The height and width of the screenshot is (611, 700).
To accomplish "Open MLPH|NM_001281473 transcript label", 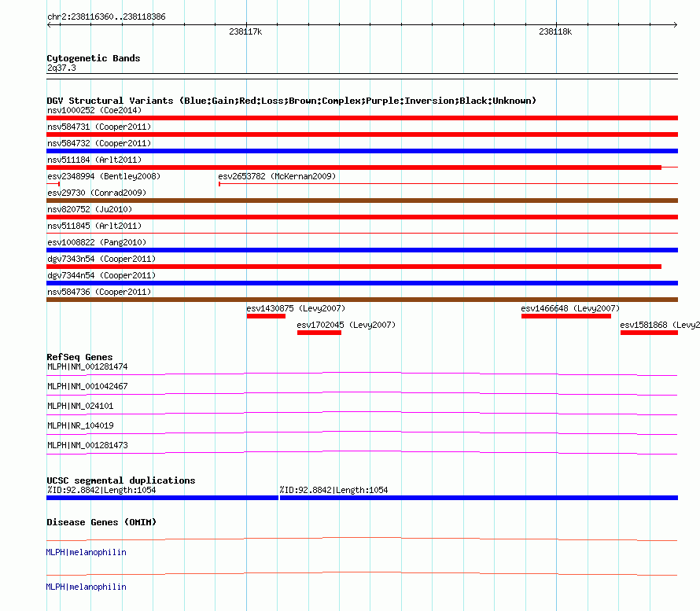I will click(87, 445).
